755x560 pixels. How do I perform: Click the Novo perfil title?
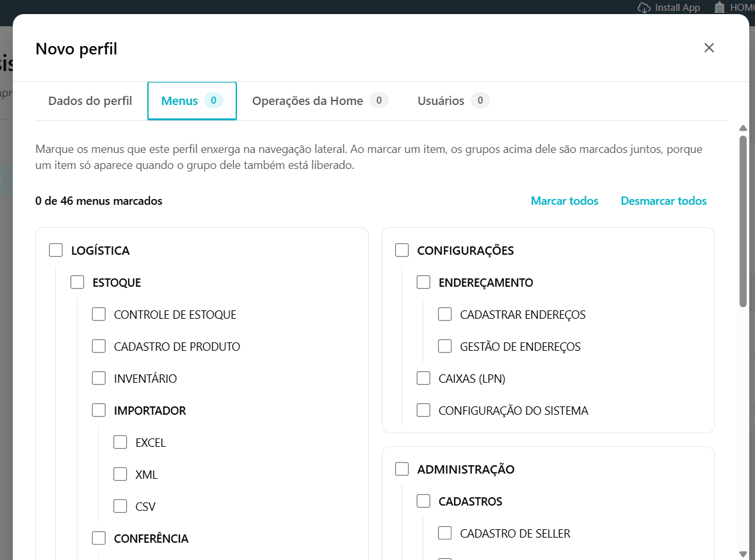pos(76,49)
